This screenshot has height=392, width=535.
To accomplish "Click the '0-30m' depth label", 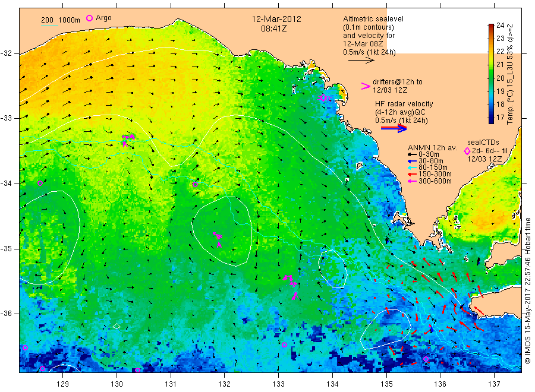I will tap(429, 154).
